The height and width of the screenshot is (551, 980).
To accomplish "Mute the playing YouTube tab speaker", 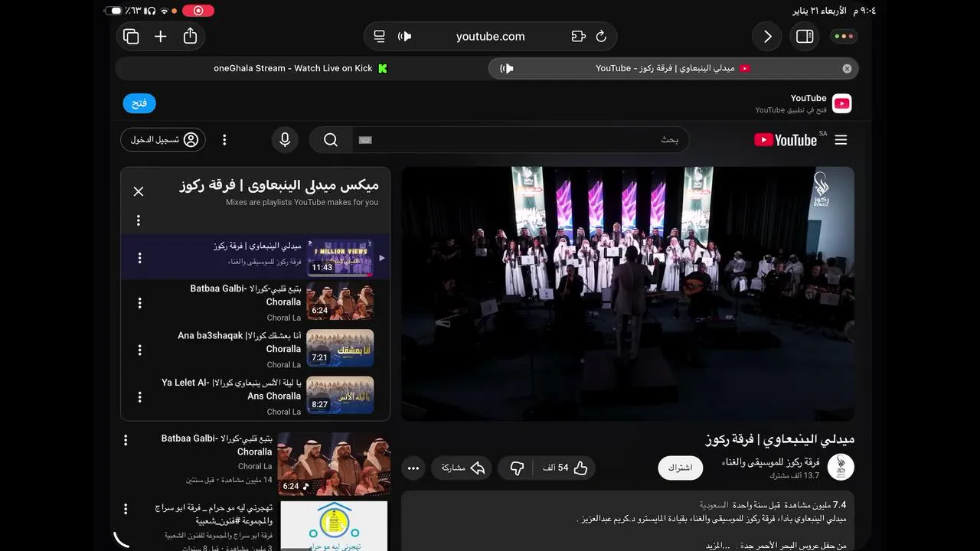I will (x=507, y=68).
